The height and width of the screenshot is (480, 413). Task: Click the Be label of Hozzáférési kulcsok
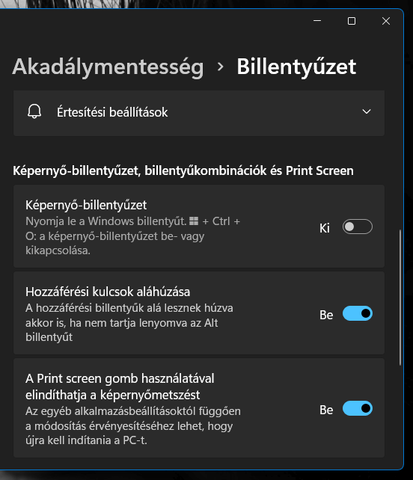326,315
